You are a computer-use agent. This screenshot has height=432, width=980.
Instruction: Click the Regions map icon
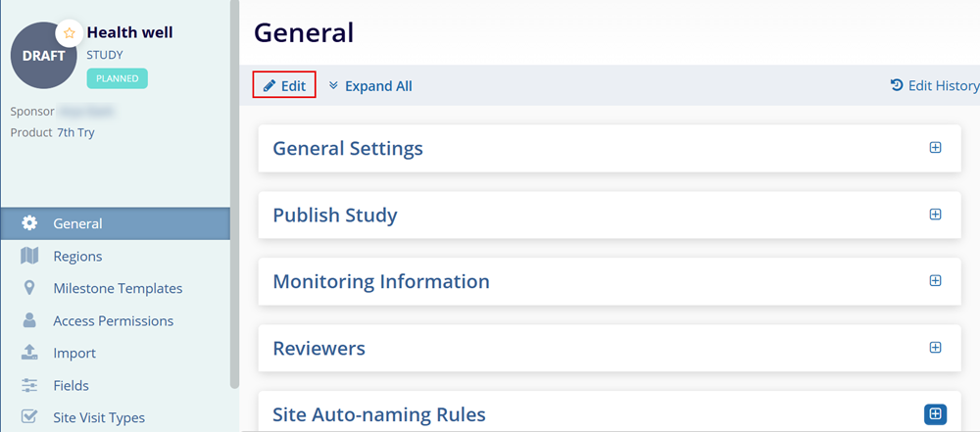coord(29,256)
